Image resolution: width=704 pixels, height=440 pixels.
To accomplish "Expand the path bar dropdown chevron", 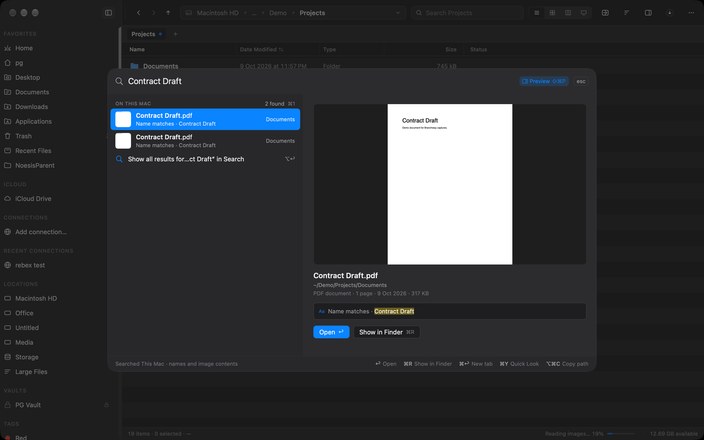I will click(x=397, y=13).
